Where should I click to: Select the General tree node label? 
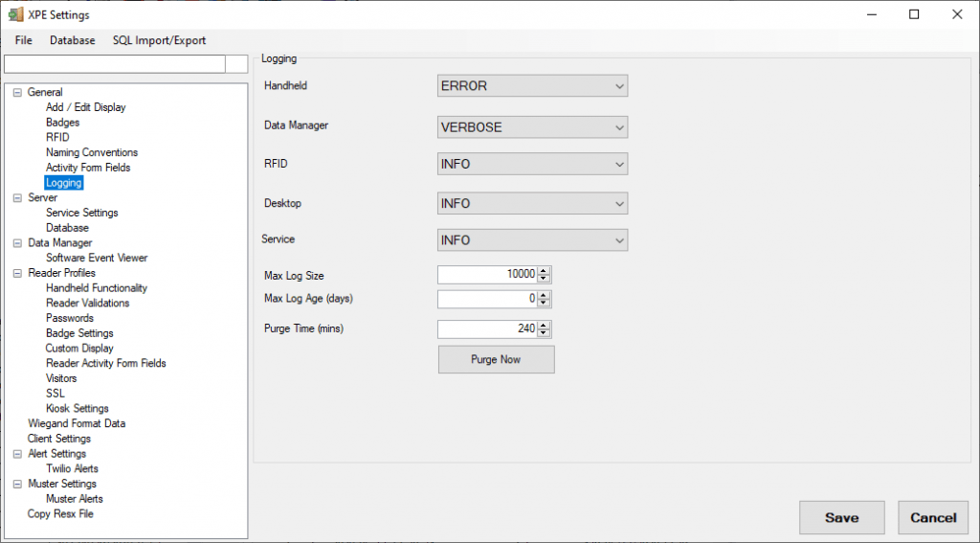click(45, 92)
